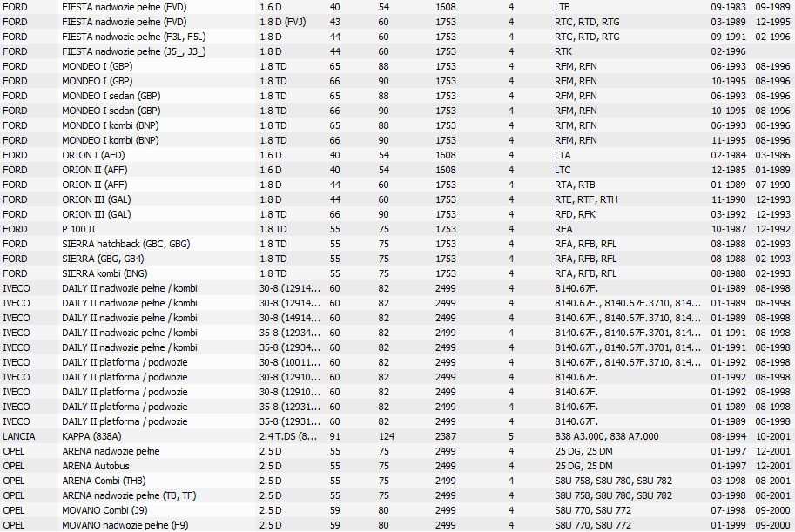The height and width of the screenshot is (532, 795).
Task: Click the 2.4 T.DS engine type cell
Action: pyautogui.click(x=288, y=436)
